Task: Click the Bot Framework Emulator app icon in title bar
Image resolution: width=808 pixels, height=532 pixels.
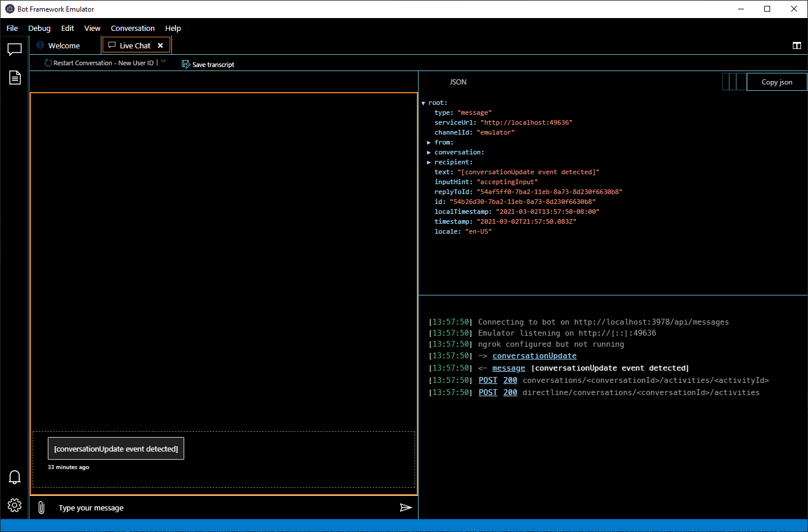Action: 9,9
